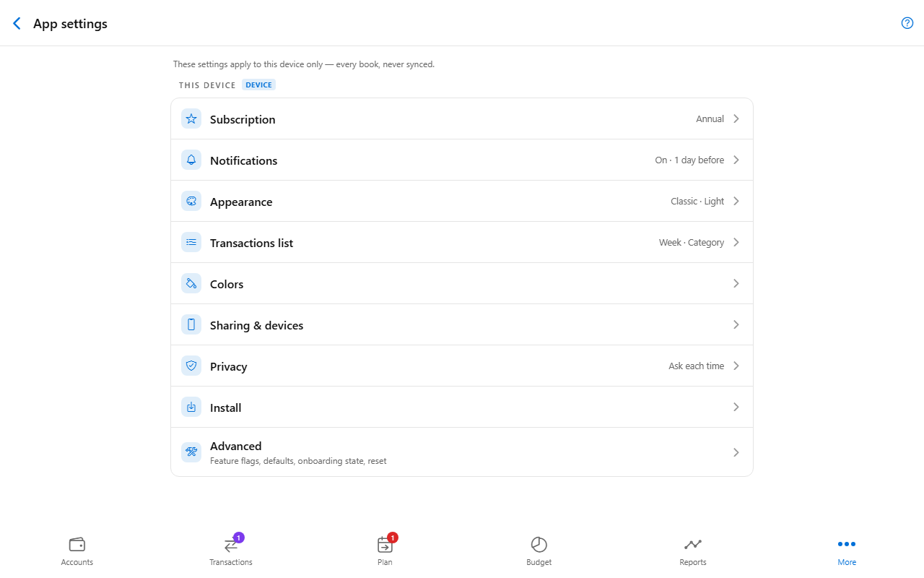This screenshot has width=924, height=578.
Task: Click the Appearance palette icon
Action: pyautogui.click(x=191, y=201)
